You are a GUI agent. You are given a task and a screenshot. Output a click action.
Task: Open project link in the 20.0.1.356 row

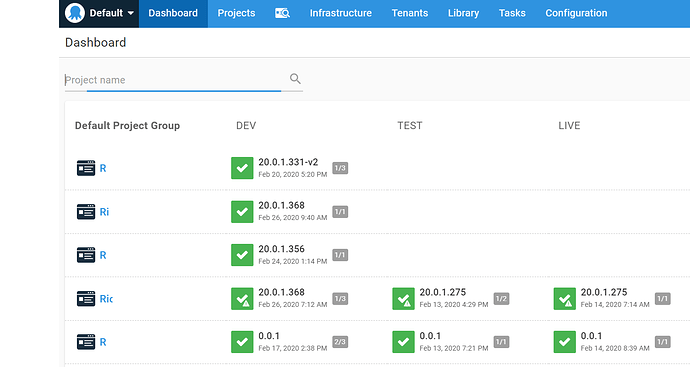[103, 255]
